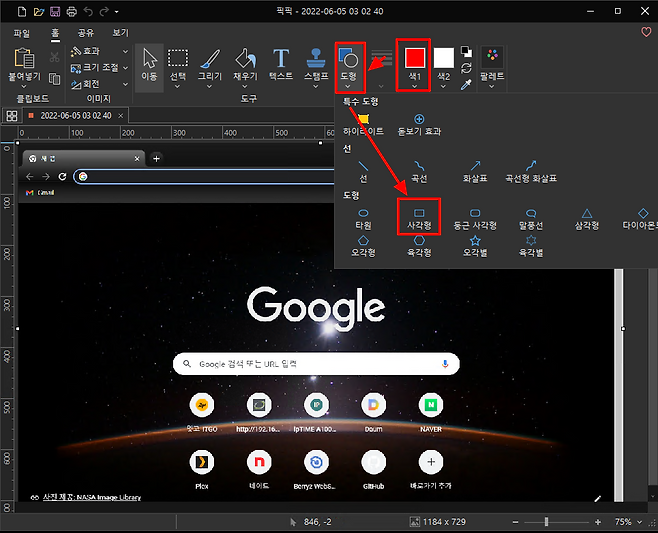Click the 1184 x 729 image size indicator
The image size is (658, 533).
pos(438,522)
